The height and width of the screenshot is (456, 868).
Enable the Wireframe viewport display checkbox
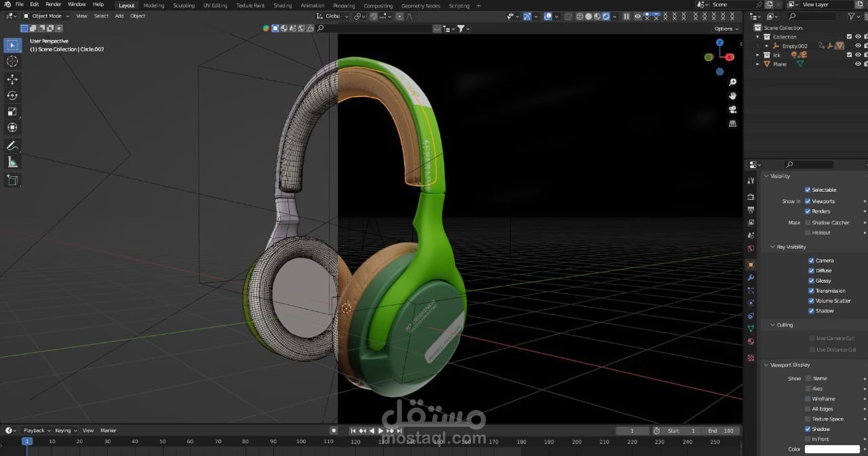point(808,399)
